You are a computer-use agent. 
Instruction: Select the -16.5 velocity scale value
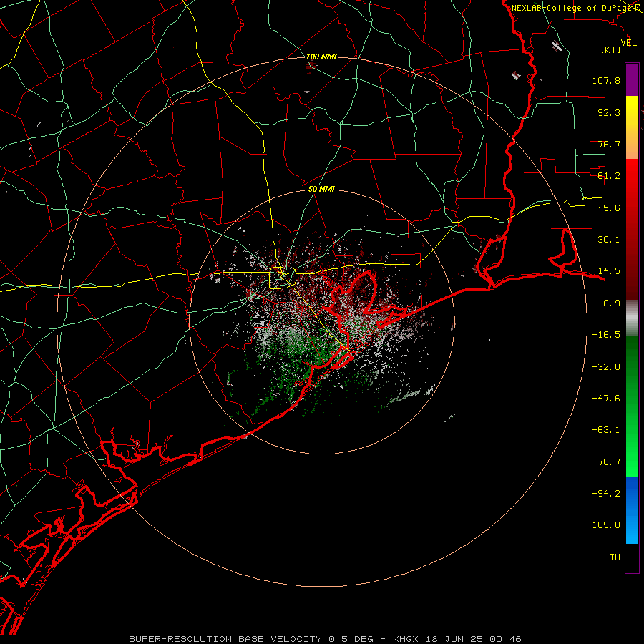(x=606, y=335)
